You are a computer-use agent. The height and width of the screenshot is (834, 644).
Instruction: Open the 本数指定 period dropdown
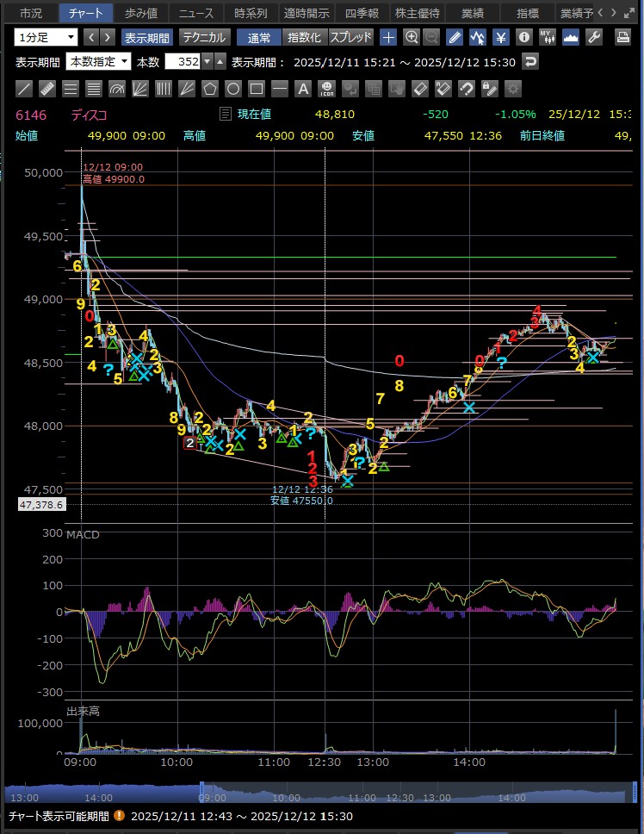click(x=111, y=62)
